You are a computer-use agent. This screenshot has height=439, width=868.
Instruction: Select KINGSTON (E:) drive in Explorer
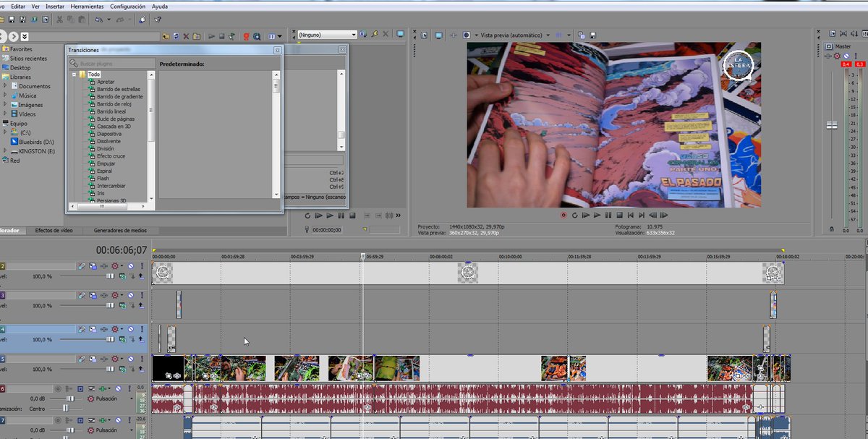(x=37, y=151)
